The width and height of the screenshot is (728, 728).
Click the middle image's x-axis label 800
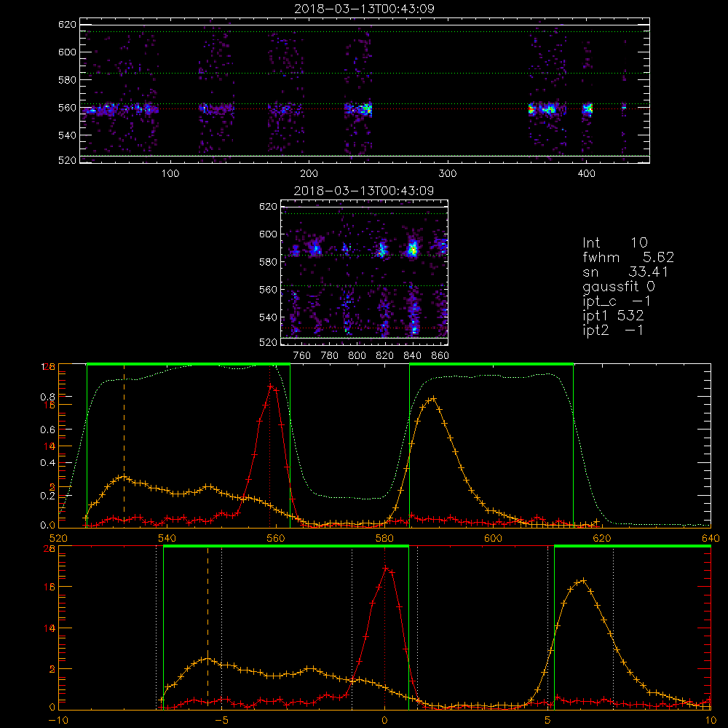(357, 356)
